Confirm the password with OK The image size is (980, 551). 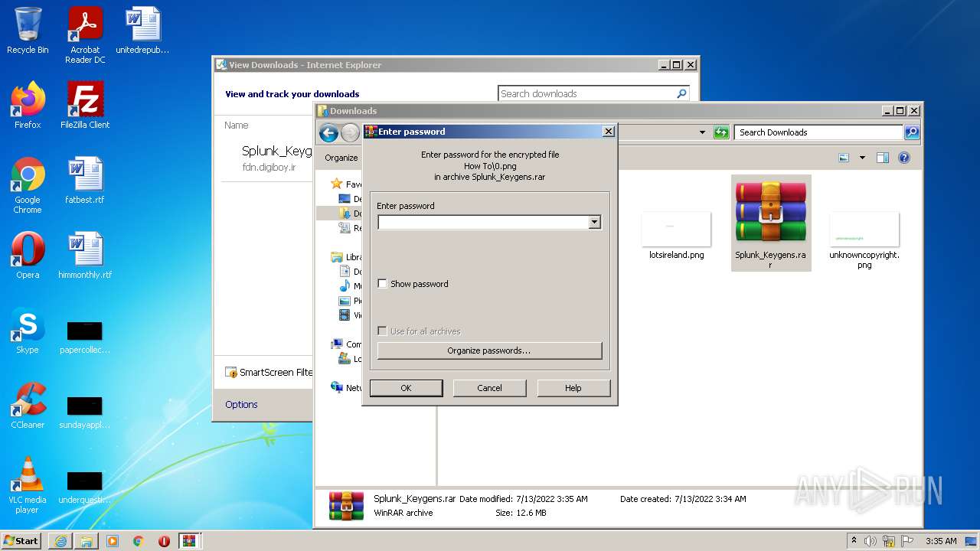click(x=406, y=388)
